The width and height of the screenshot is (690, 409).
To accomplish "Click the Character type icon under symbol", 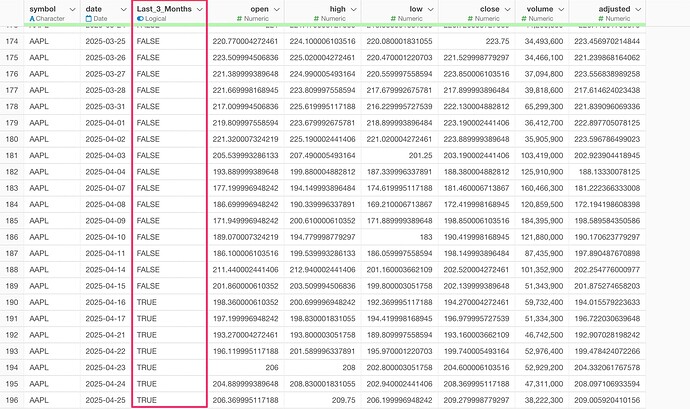I will pyautogui.click(x=32, y=18).
